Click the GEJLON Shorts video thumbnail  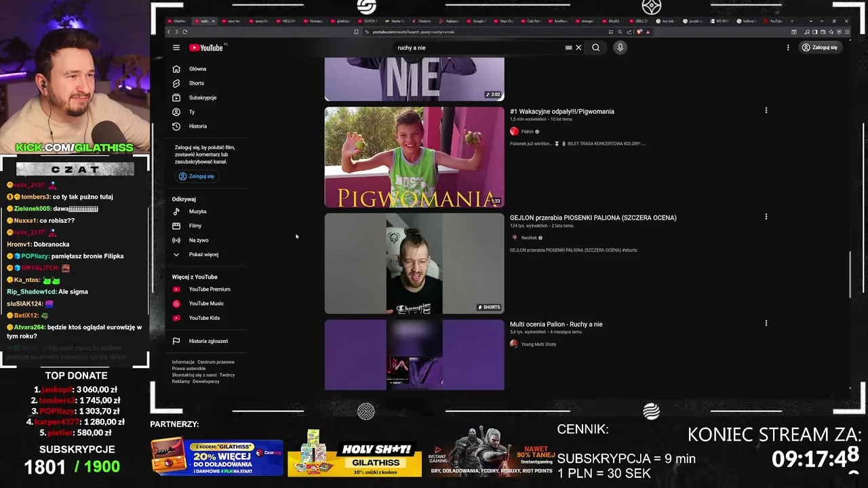[x=414, y=264]
